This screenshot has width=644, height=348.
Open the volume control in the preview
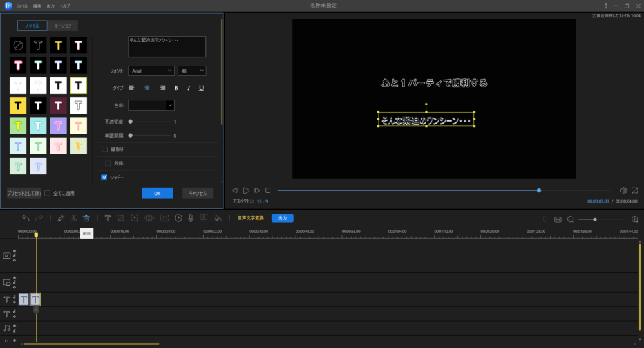pos(623,190)
